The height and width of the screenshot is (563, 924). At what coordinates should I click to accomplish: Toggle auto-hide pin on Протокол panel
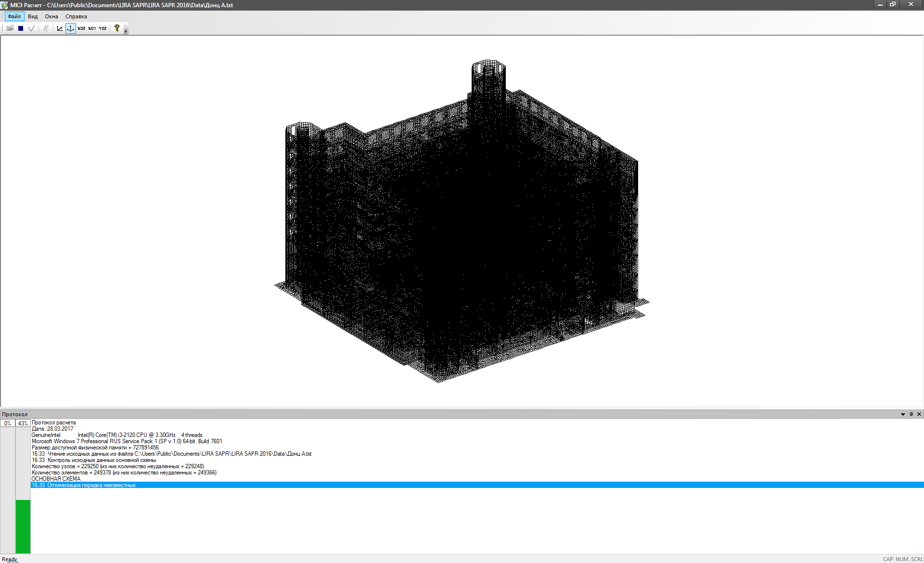point(911,414)
